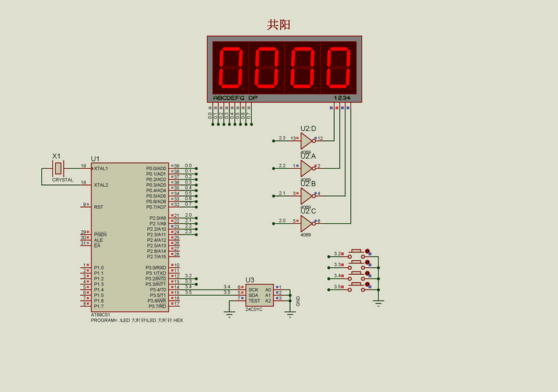This screenshot has width=558, height=392.
Task: Click the U2:A gate reference label
Action: (x=308, y=156)
